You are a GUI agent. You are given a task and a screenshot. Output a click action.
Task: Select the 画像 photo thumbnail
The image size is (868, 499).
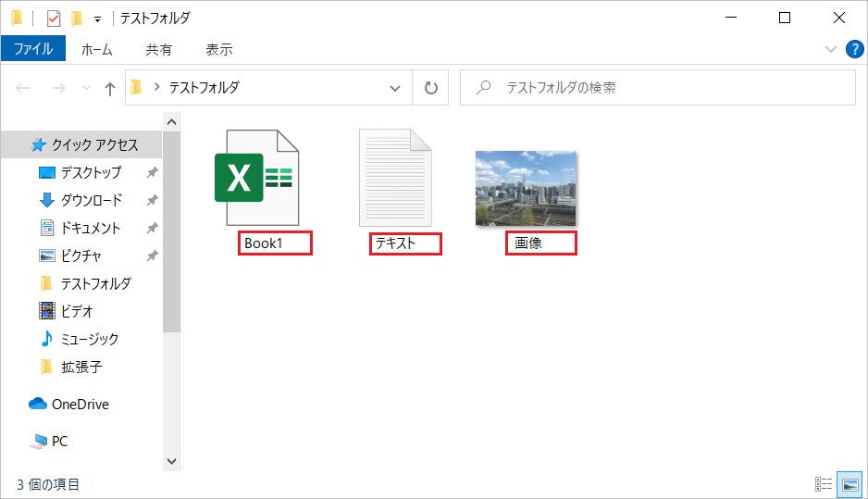526,188
